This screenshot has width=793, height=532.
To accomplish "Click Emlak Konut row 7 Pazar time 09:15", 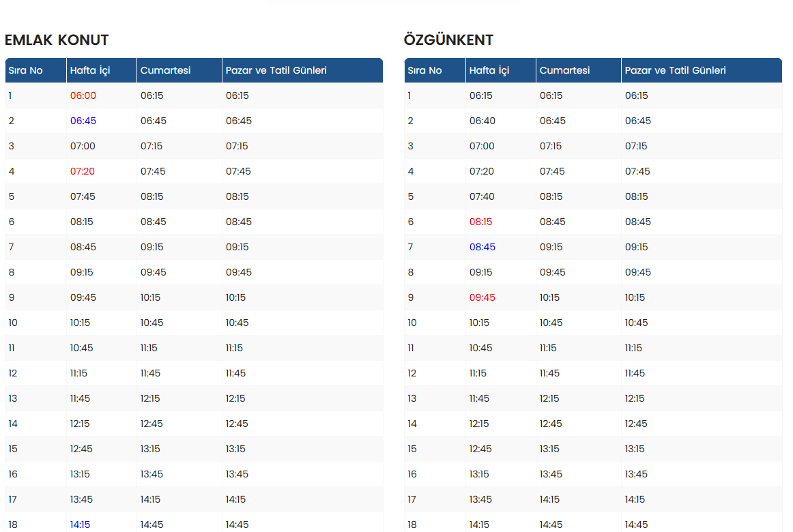I will pos(237,247).
